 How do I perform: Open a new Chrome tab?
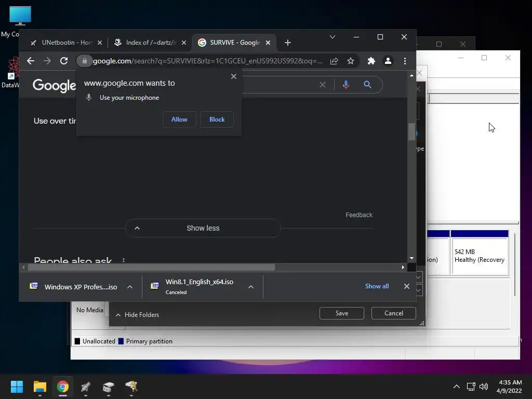pos(288,43)
